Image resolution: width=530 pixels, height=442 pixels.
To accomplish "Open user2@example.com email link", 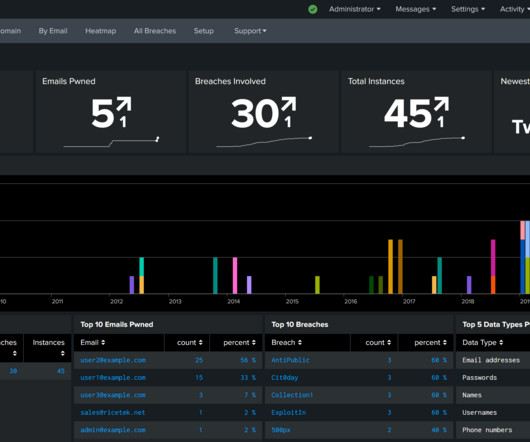I will pyautogui.click(x=113, y=360).
